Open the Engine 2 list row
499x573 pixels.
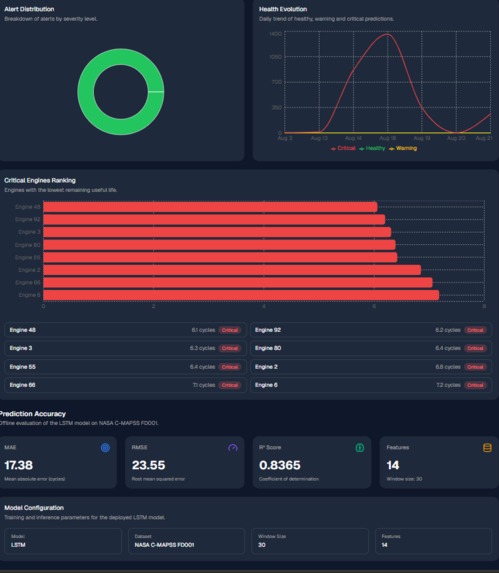tap(371, 367)
